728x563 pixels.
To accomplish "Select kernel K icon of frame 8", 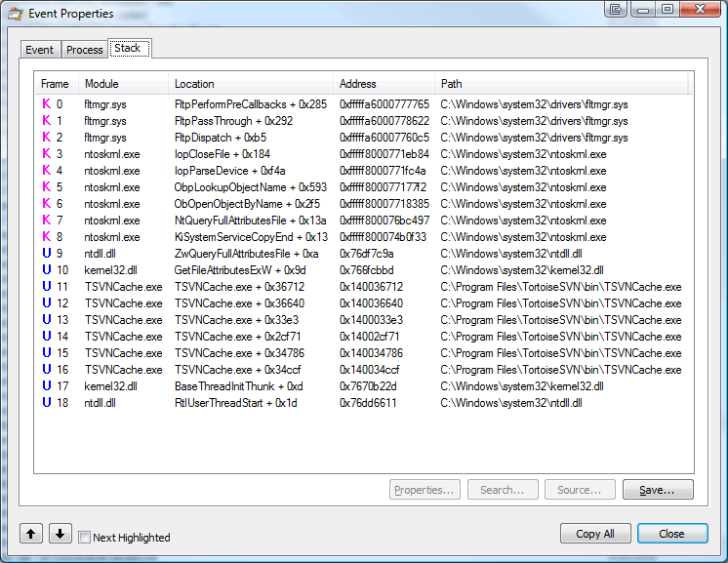I will click(x=47, y=236).
